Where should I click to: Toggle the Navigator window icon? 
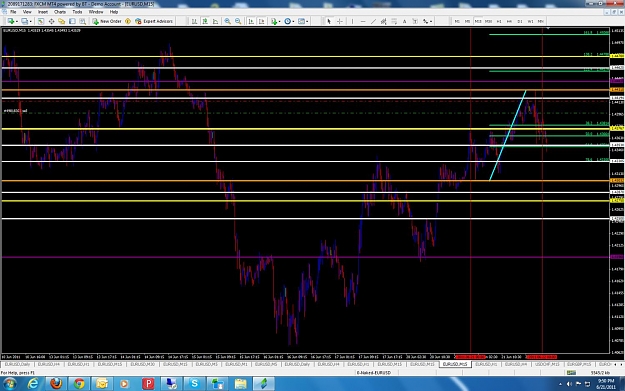pos(61,21)
